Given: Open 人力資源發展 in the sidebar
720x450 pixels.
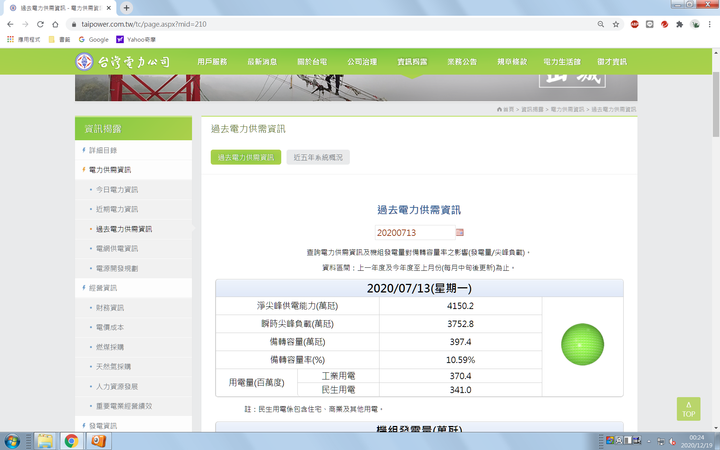Looking at the screenshot, I should click(x=133, y=387).
